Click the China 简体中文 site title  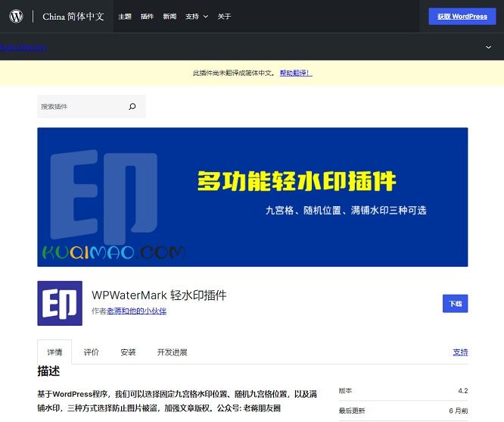(x=73, y=17)
